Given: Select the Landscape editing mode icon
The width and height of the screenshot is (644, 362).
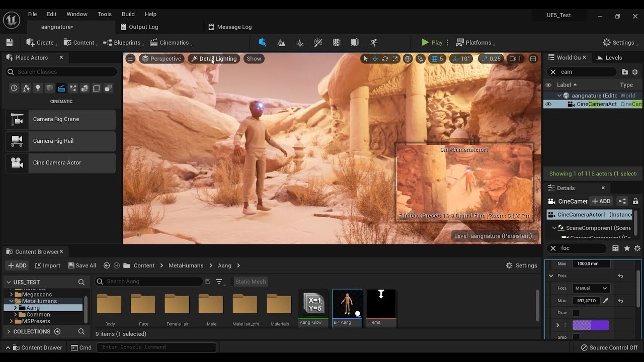Looking at the screenshot, I should coord(281,43).
